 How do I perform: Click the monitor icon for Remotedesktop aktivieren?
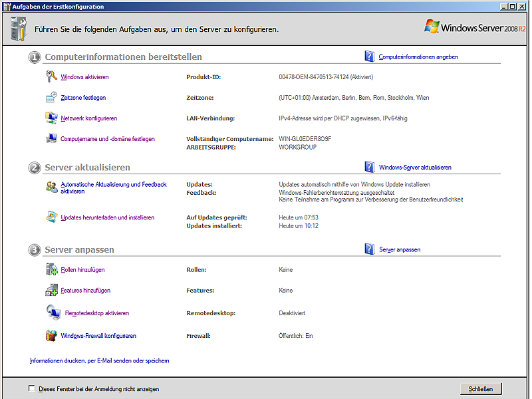(54, 313)
